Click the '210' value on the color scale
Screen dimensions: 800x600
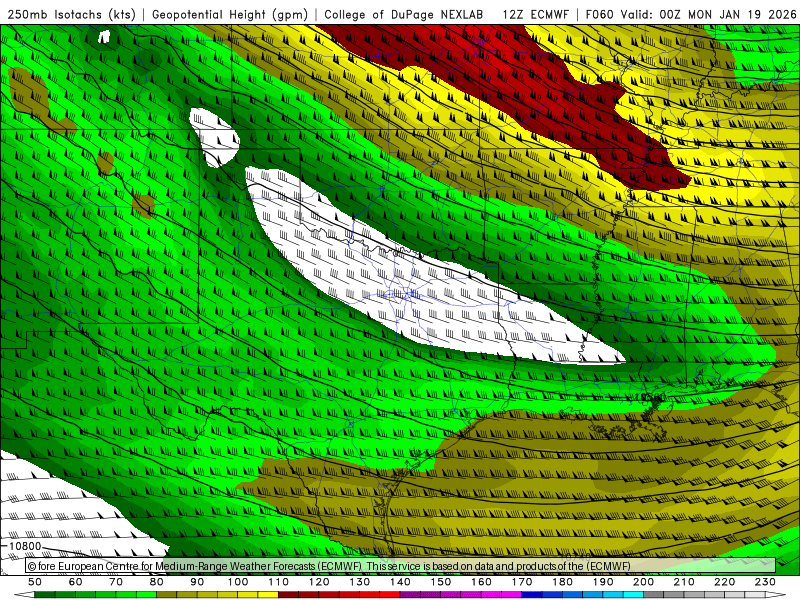(x=684, y=582)
